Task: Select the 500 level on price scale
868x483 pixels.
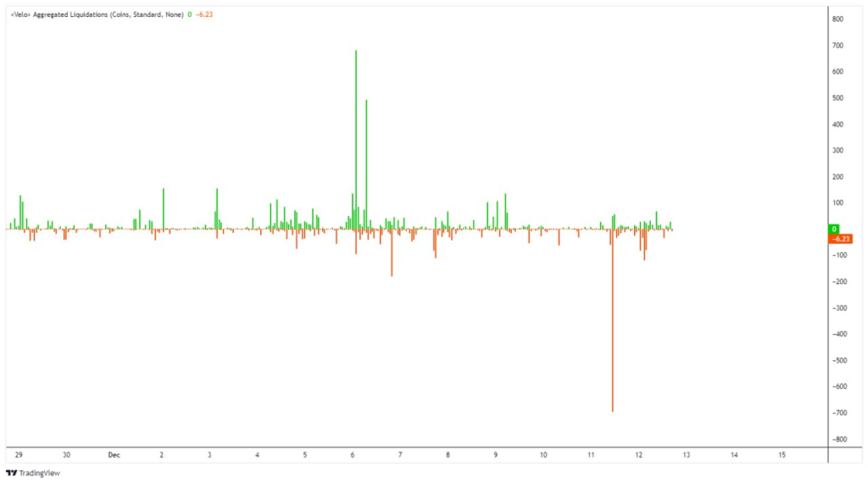Action: (837, 97)
